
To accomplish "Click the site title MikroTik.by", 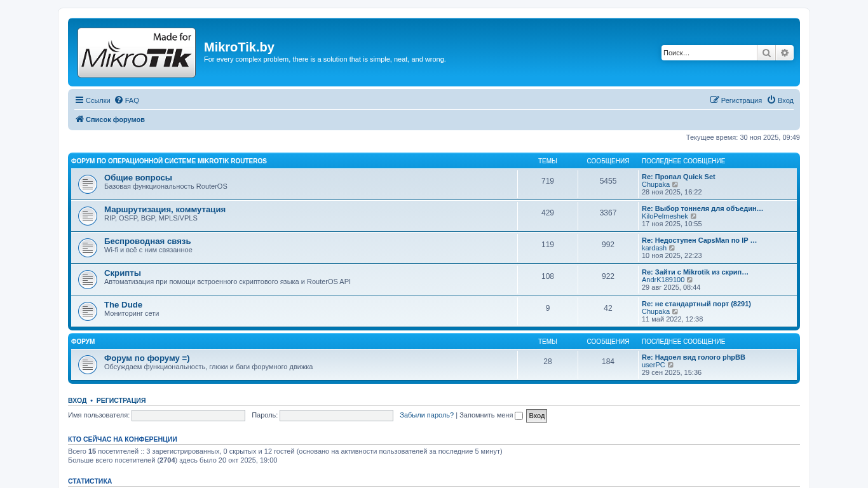I will (x=239, y=47).
